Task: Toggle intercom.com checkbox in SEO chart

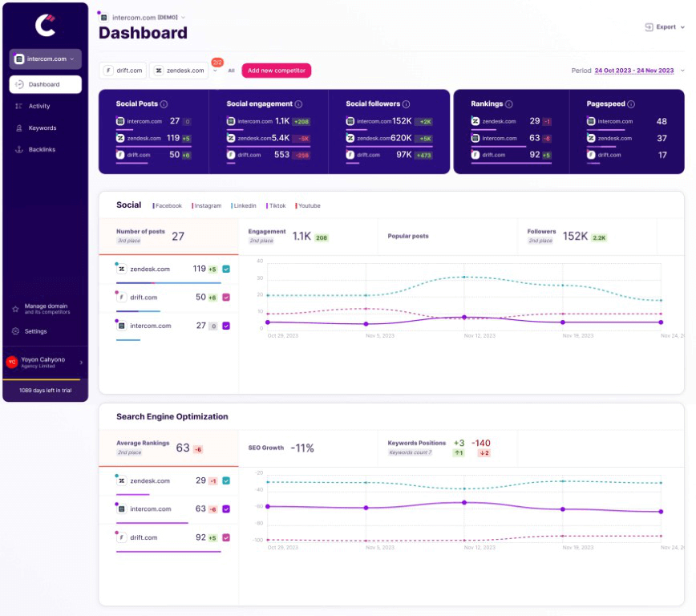Action: tap(226, 509)
